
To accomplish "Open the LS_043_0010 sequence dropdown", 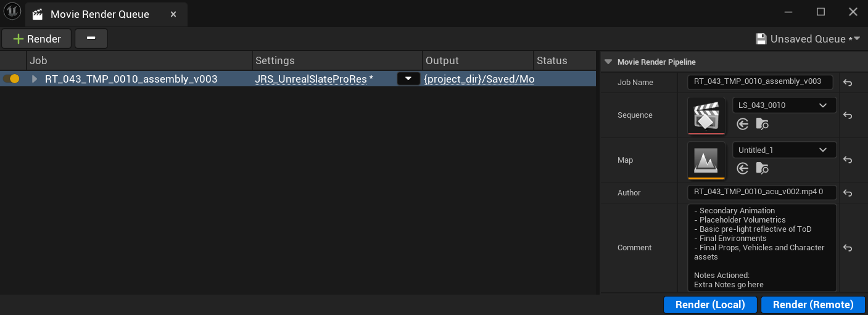I will [x=784, y=105].
